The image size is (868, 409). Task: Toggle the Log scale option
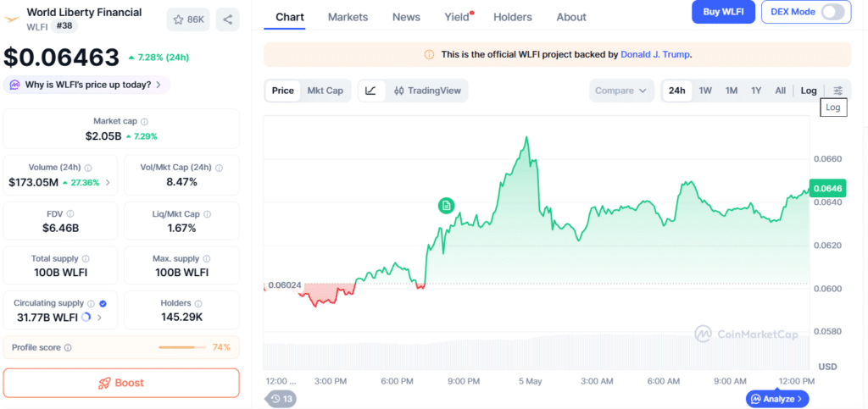(x=809, y=91)
